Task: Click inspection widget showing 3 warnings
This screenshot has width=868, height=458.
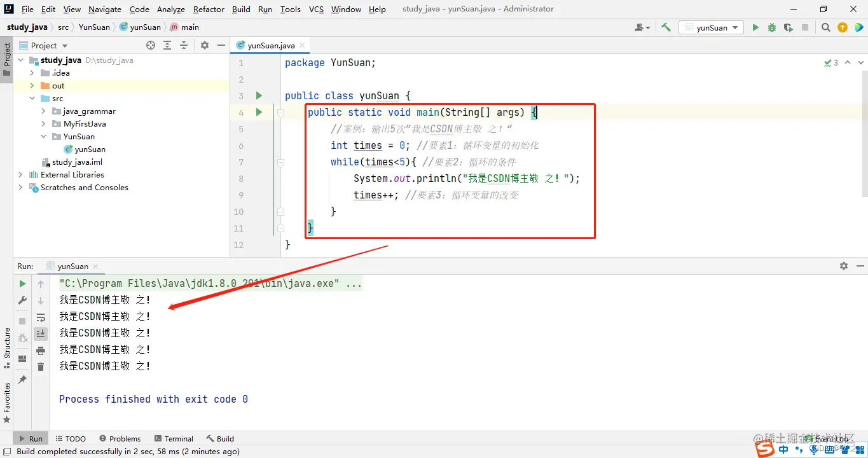Action: 831,63
